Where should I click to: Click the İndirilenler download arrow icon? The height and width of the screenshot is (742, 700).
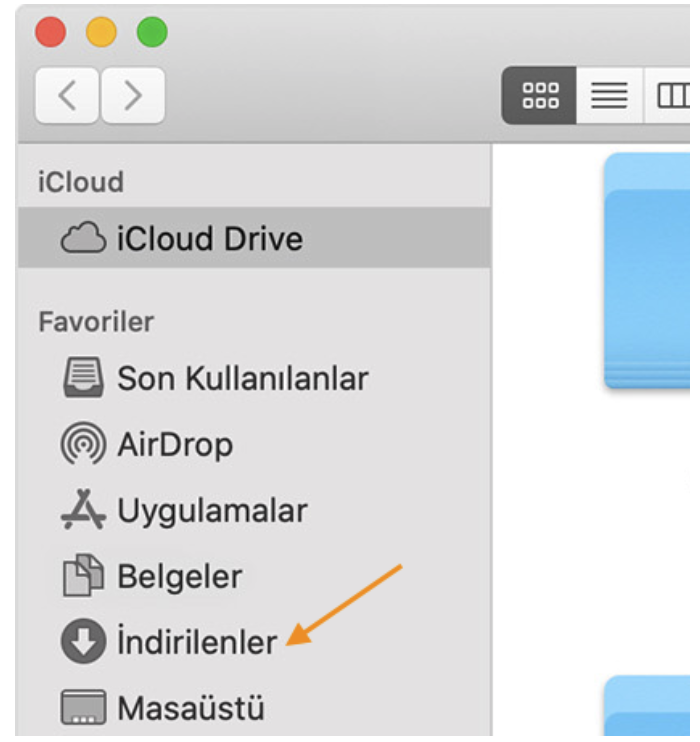(83, 641)
